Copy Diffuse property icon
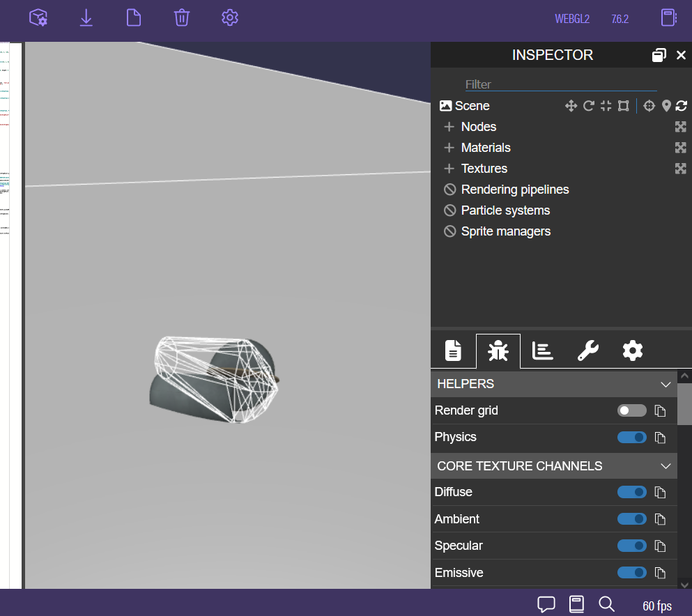The image size is (692, 616). tap(660, 493)
